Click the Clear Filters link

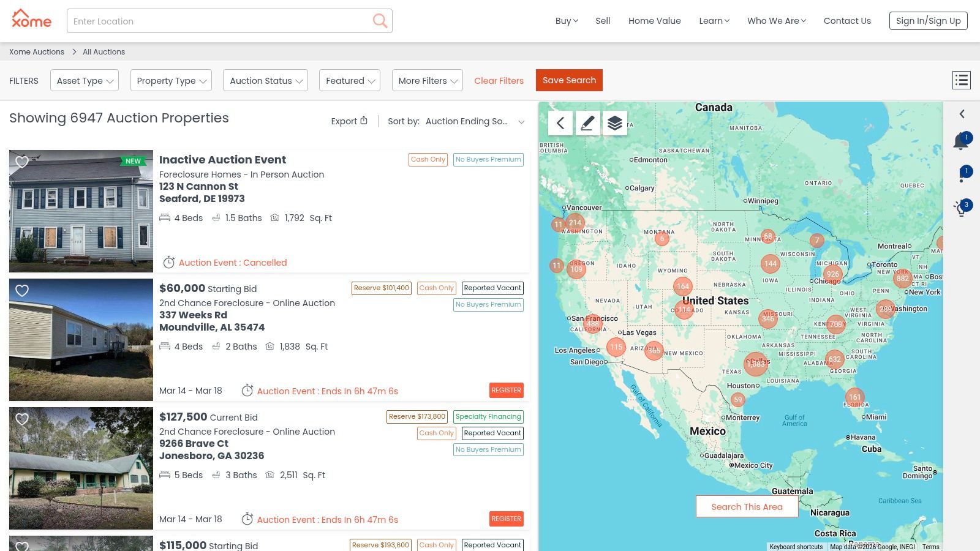tap(499, 81)
